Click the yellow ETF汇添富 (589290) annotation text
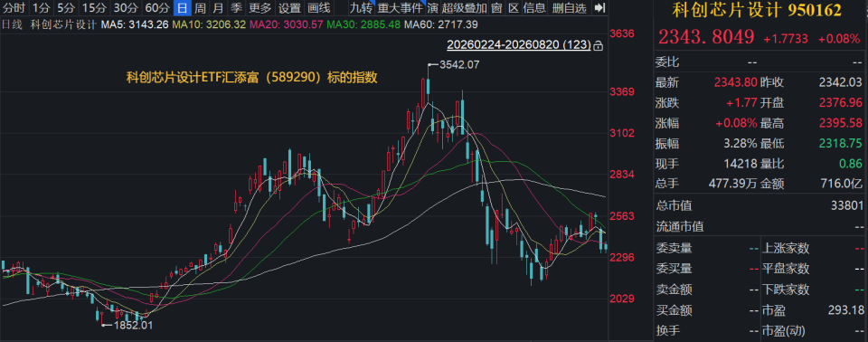The image size is (868, 342). [252, 78]
